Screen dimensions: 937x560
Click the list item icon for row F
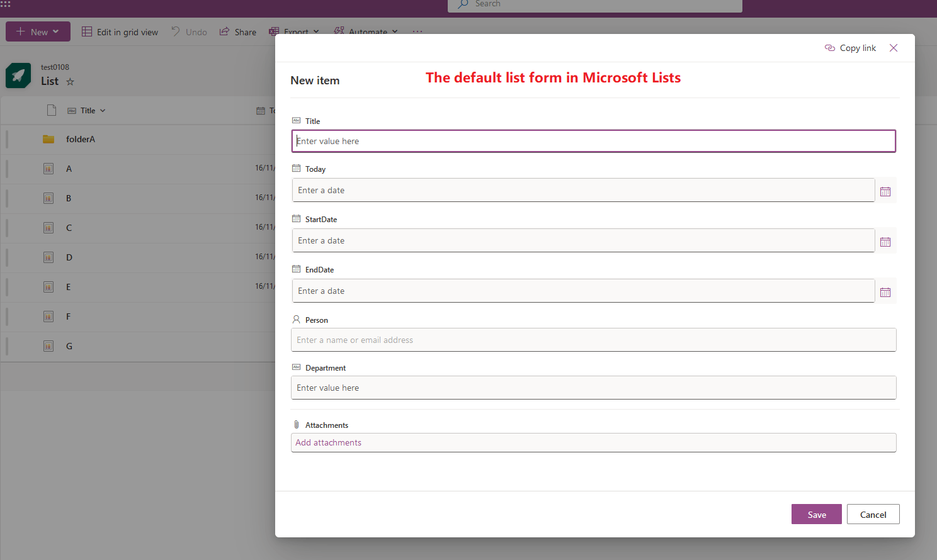click(x=48, y=316)
